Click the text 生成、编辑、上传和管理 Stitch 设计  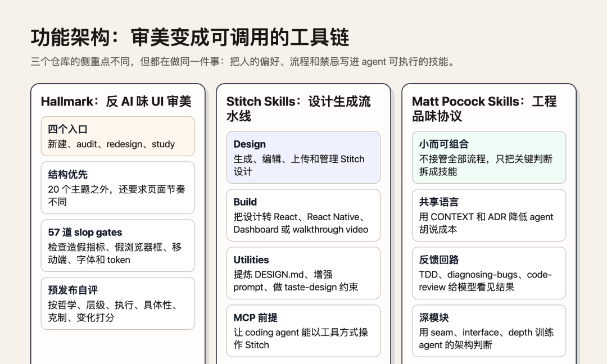[x=299, y=165]
